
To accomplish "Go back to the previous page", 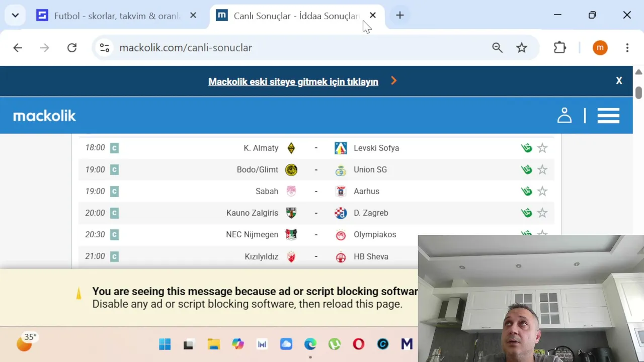I will 18,48.
